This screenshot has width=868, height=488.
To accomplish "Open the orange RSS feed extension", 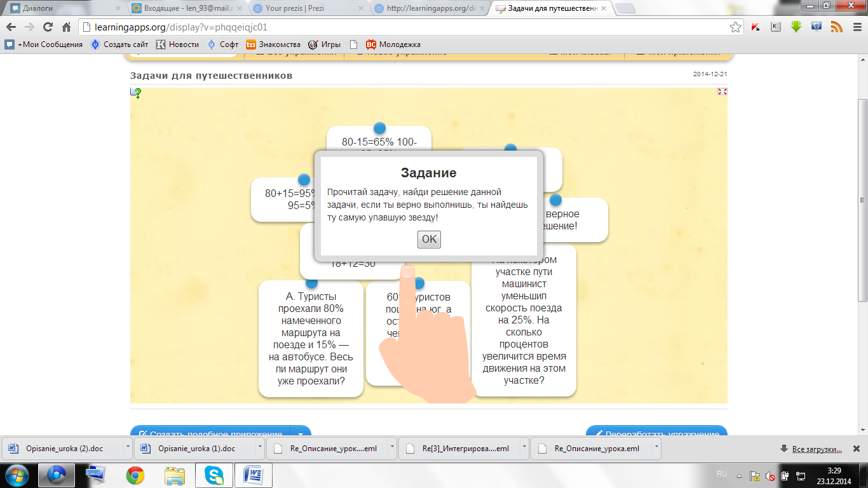I will pos(837,27).
